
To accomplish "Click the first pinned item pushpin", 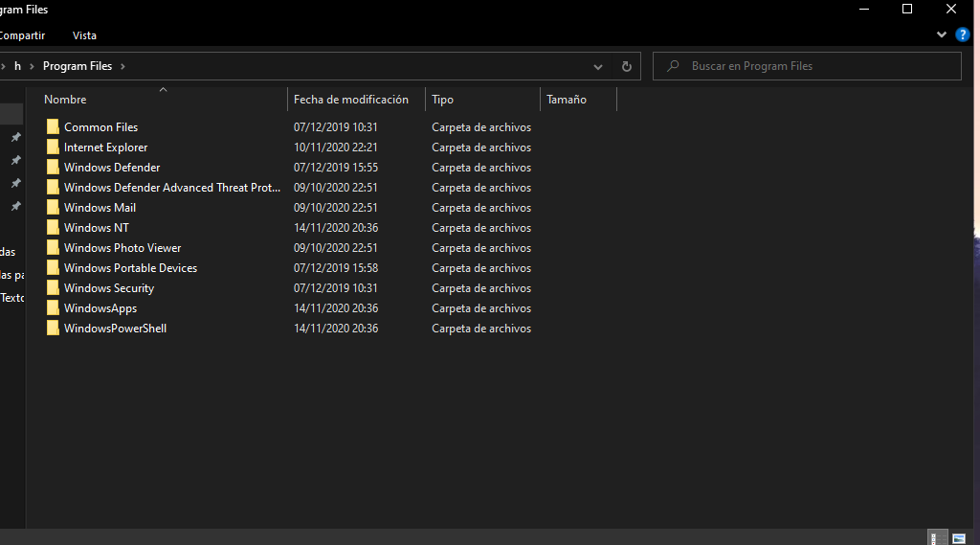I will 16,137.
